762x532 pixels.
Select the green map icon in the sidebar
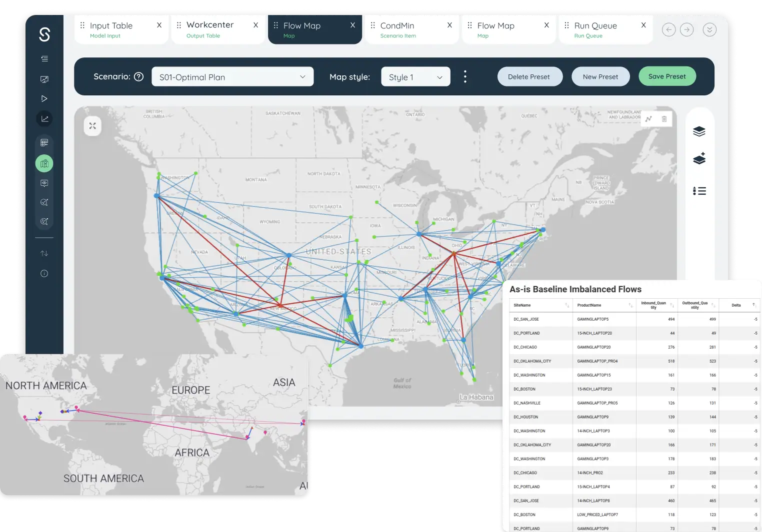point(44,163)
